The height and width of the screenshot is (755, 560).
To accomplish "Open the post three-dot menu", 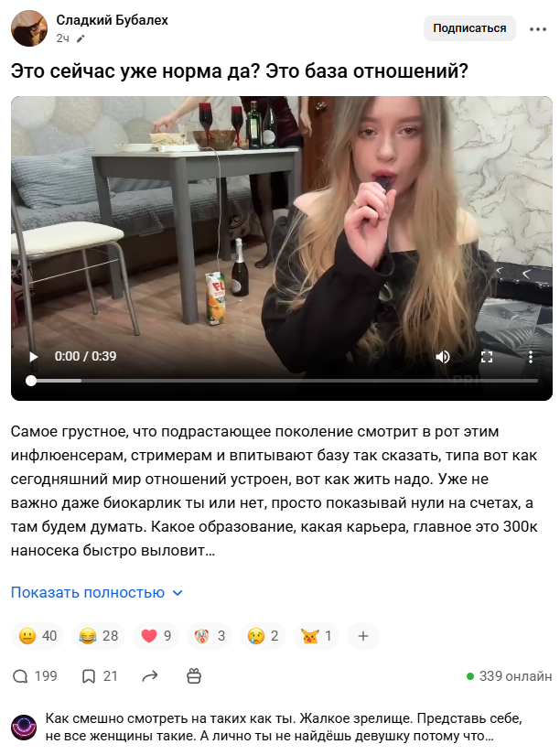I will pyautogui.click(x=538, y=29).
